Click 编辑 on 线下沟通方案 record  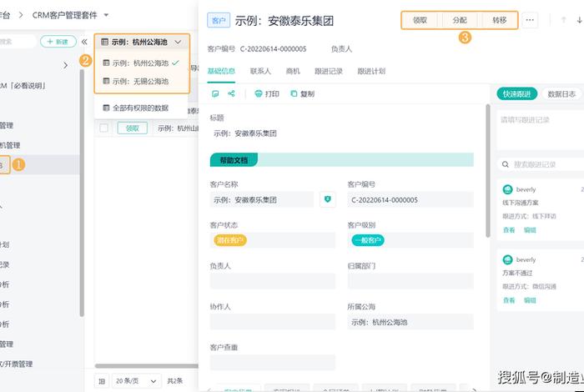pyautogui.click(x=530, y=230)
